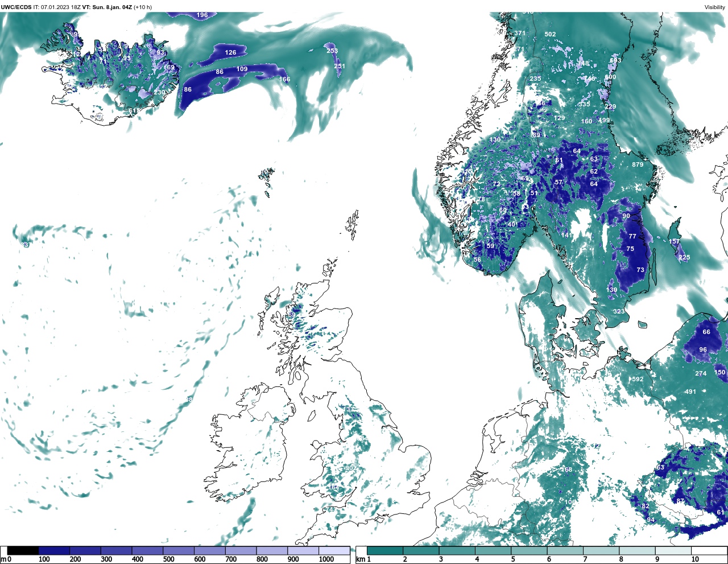
Task: Click the 'm' unit label beside 0 on the scale
Action: pos(3,559)
